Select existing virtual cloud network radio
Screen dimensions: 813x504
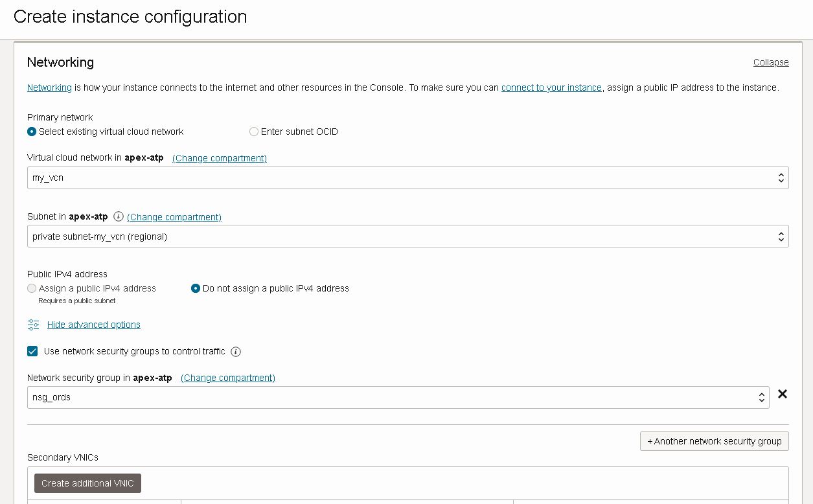(32, 132)
